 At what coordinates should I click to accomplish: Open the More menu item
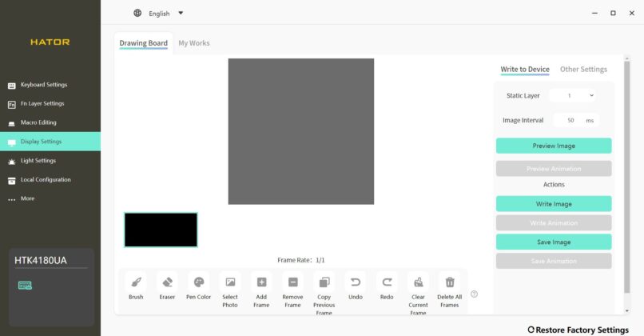[50, 198]
